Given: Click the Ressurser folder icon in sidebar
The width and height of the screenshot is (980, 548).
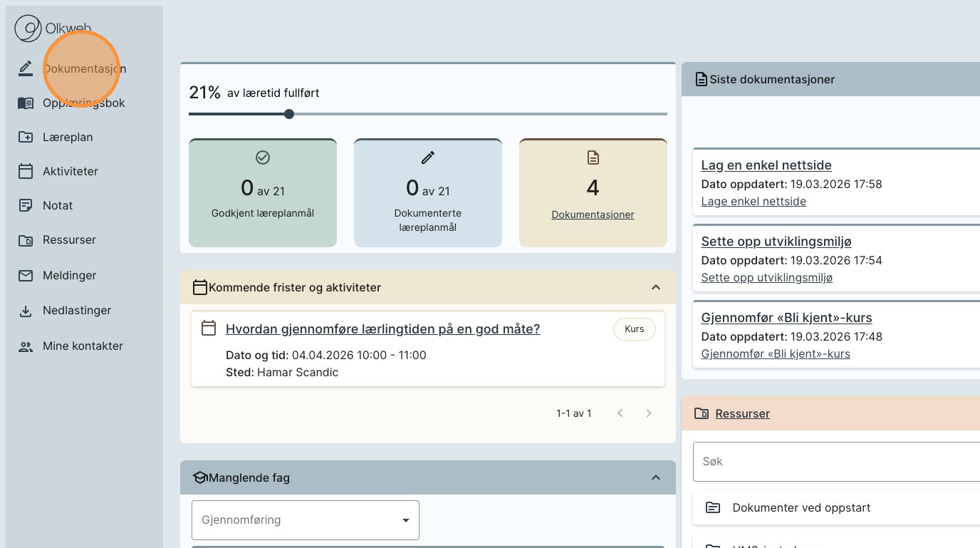Looking at the screenshot, I should [x=26, y=240].
